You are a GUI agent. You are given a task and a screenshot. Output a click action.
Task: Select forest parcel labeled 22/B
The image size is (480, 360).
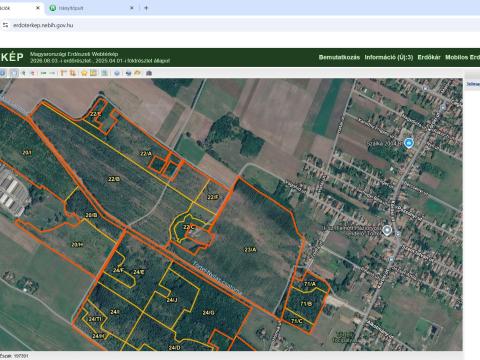[x=114, y=179]
